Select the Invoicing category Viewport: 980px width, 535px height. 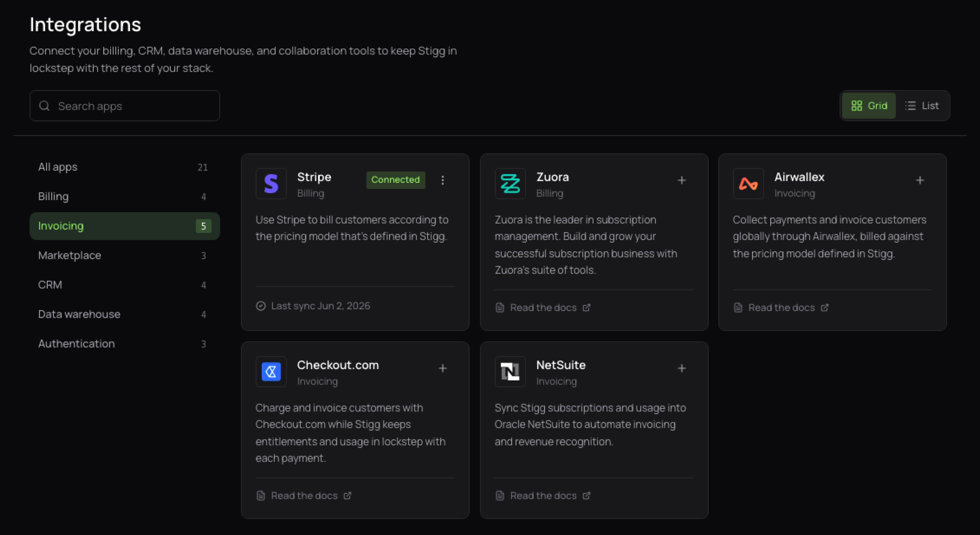(125, 226)
